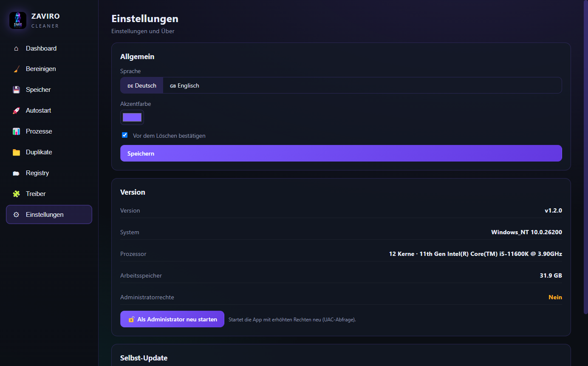Click the orange "Nein" admin status
Image resolution: width=588 pixels, height=366 pixels.
point(555,297)
